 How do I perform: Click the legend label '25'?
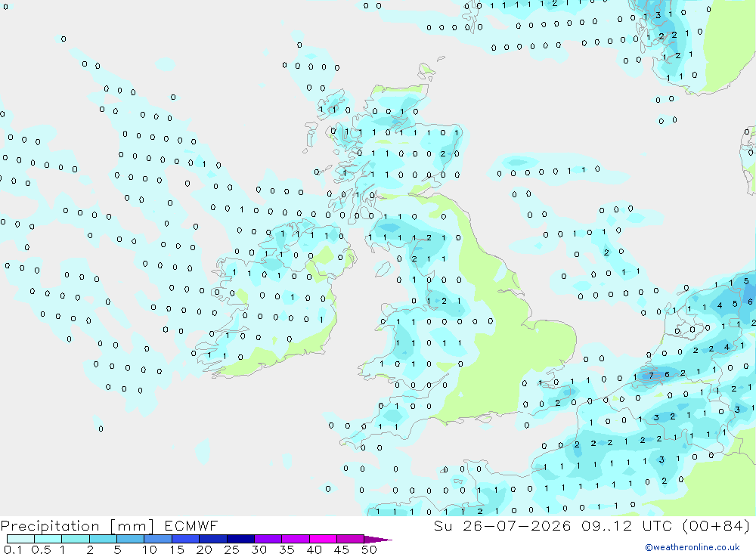pos(231,549)
